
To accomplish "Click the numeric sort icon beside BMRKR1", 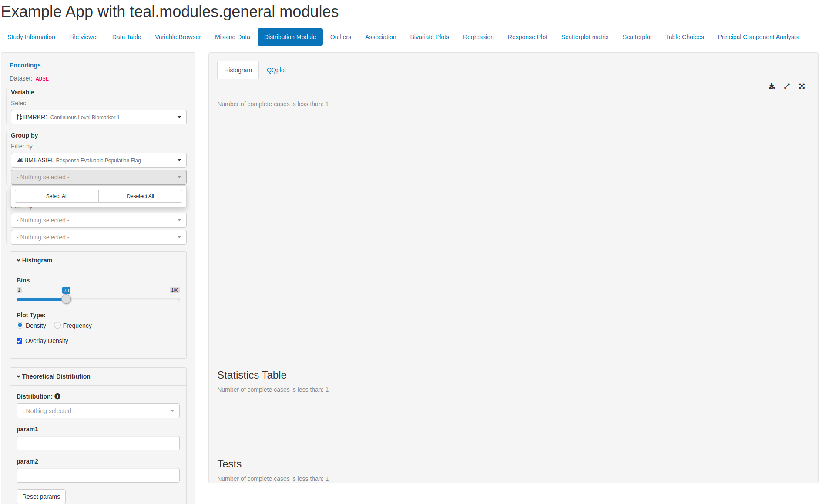I will (x=19, y=117).
